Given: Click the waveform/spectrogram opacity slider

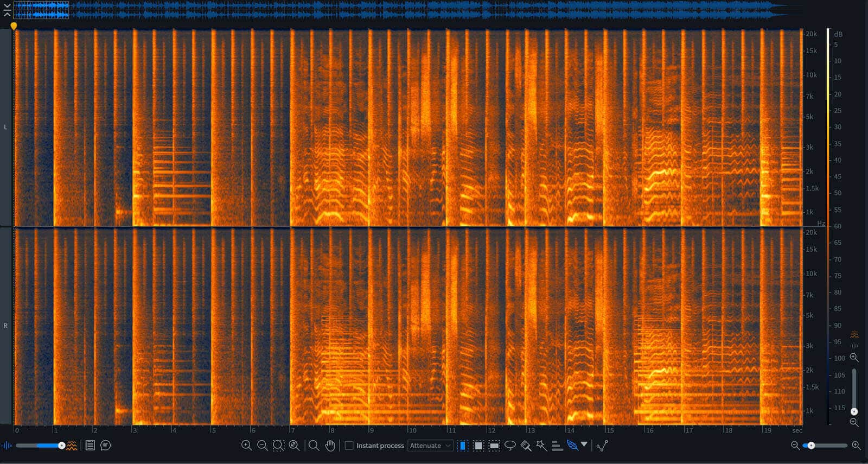Looking at the screenshot, I should click(40, 446).
